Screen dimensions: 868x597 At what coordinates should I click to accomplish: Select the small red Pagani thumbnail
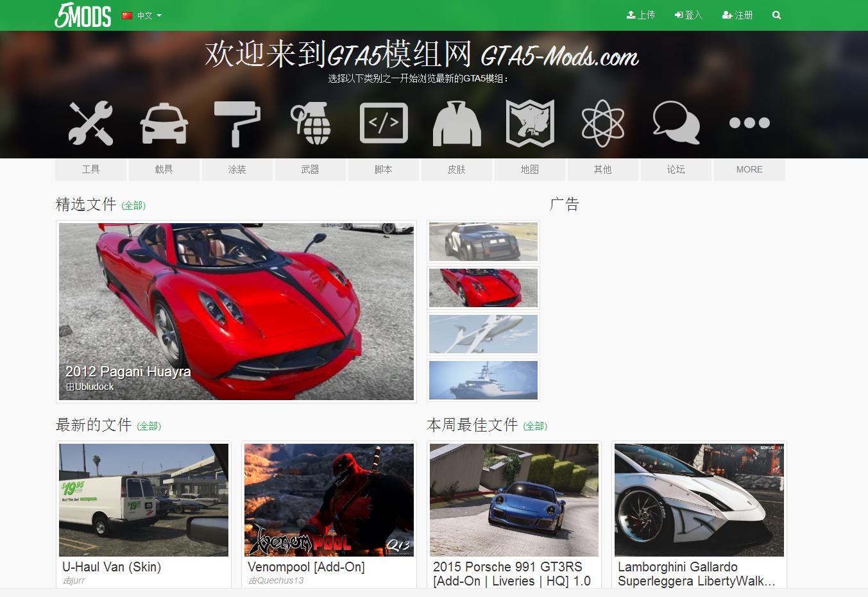point(483,288)
